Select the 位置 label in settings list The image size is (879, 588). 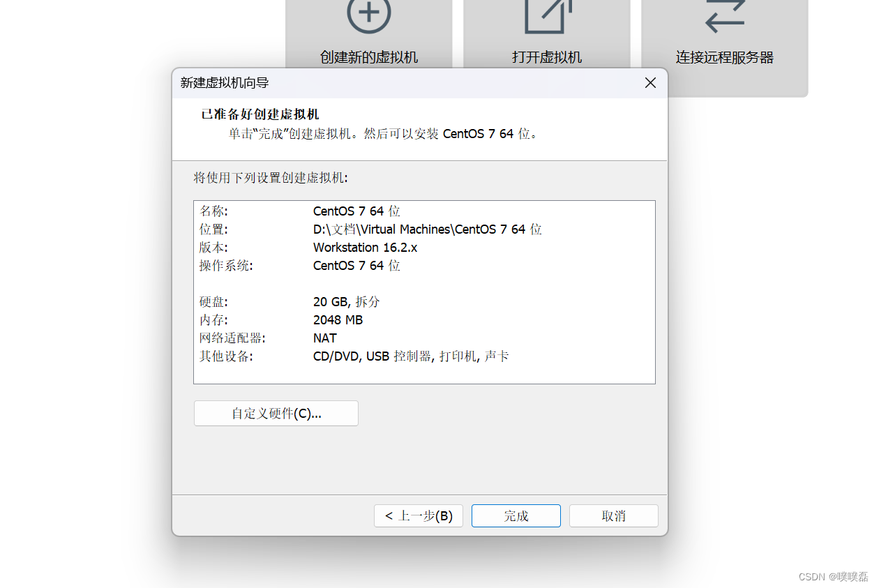tap(213, 229)
